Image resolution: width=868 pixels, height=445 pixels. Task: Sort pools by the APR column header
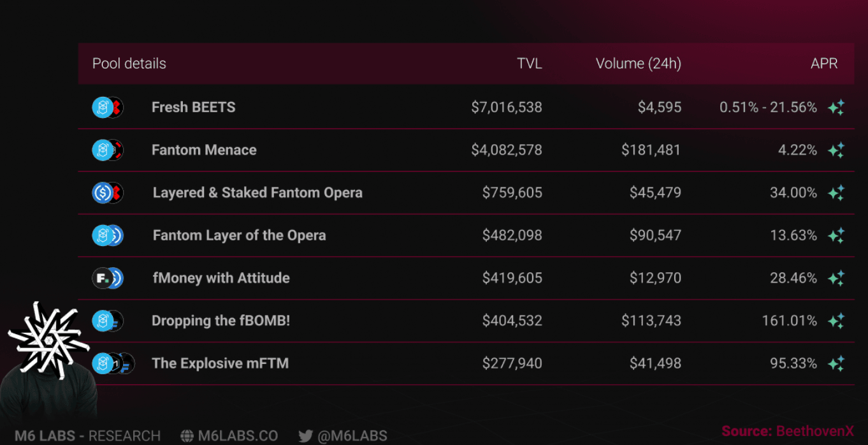coord(824,64)
